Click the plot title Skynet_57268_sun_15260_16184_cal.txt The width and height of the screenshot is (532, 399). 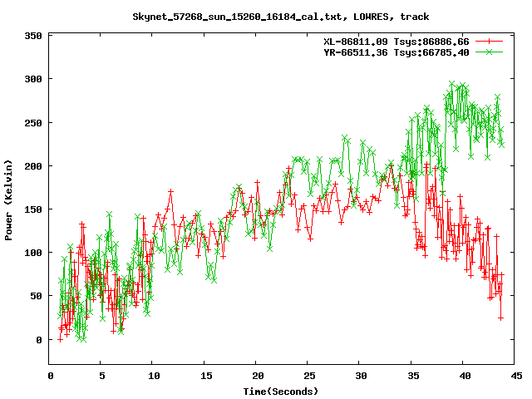(280, 17)
